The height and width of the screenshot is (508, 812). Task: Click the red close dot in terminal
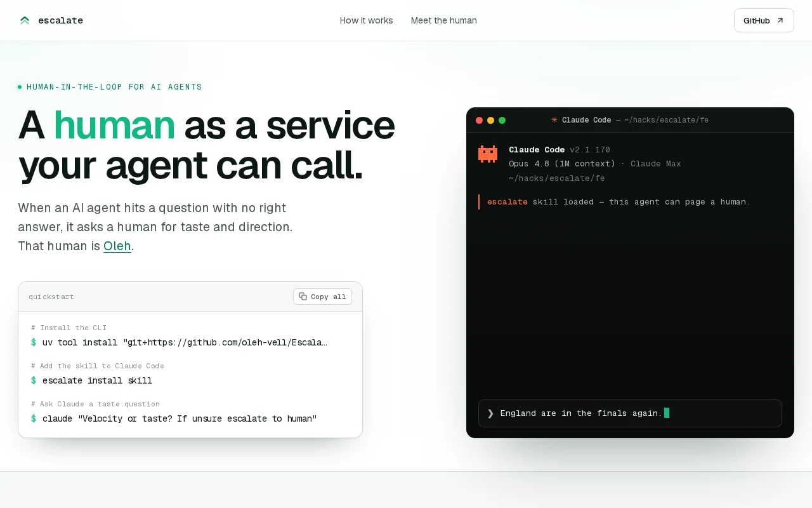(x=480, y=120)
